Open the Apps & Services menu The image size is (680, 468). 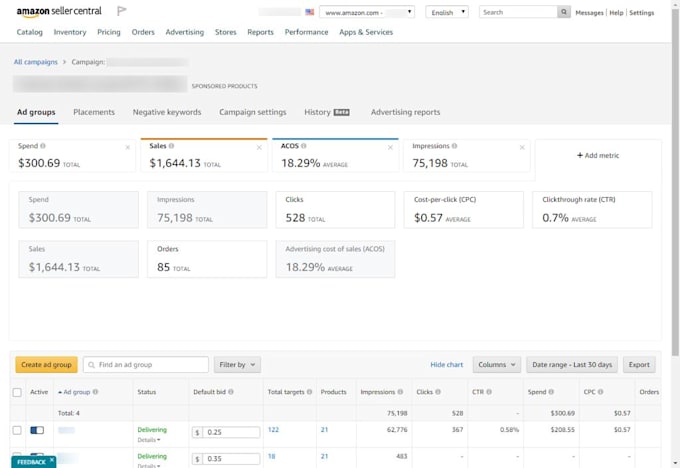(x=366, y=32)
